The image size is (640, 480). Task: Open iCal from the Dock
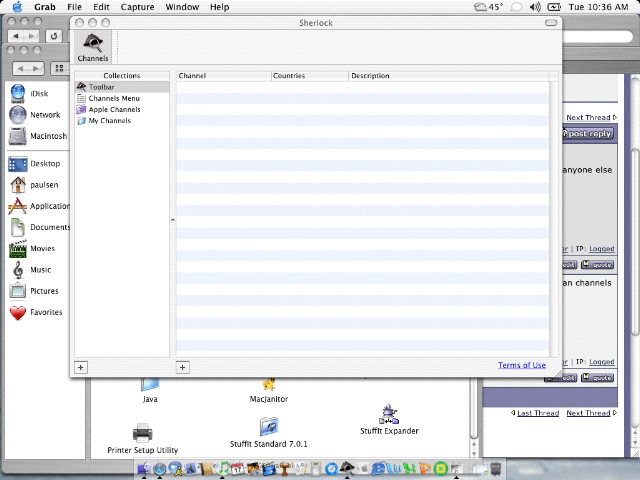tap(238, 469)
